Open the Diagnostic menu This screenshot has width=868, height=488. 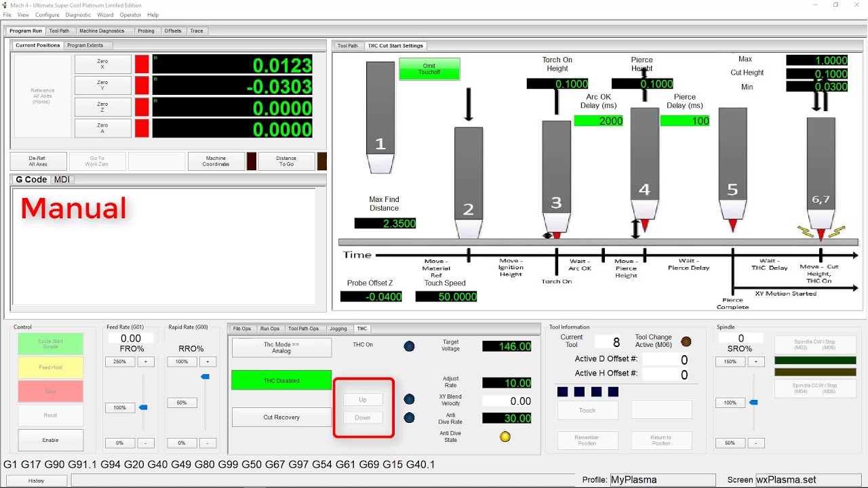(78, 15)
